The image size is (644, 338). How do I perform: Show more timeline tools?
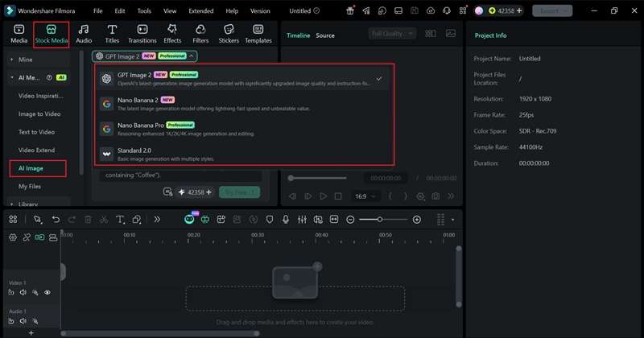(157, 220)
